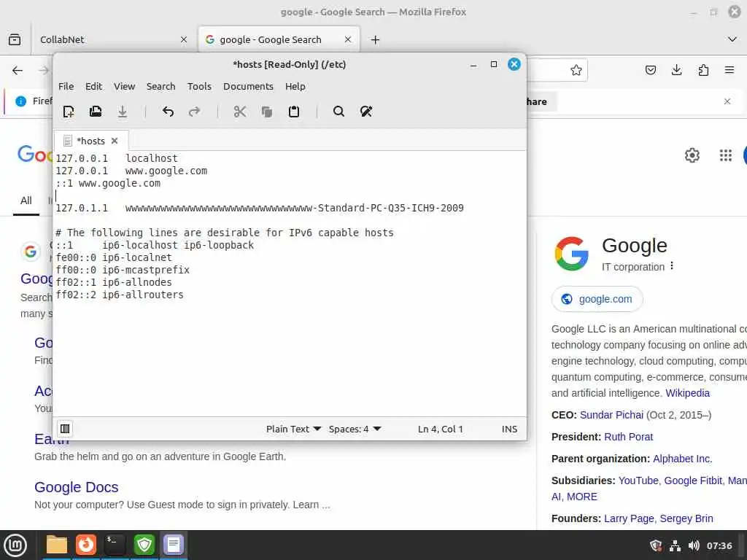Open the Sergey Brin founder link
Image resolution: width=747 pixels, height=560 pixels.
click(x=686, y=518)
